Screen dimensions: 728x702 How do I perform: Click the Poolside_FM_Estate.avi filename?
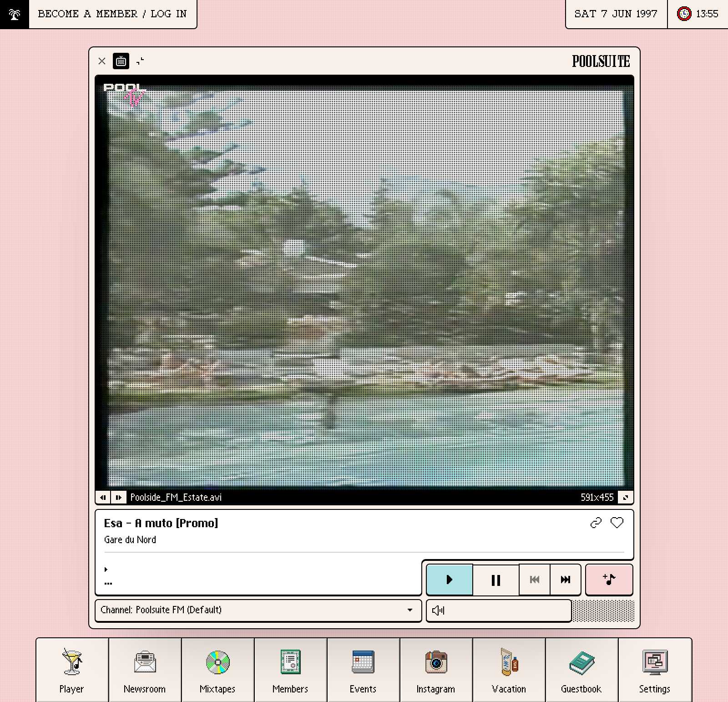pos(176,497)
